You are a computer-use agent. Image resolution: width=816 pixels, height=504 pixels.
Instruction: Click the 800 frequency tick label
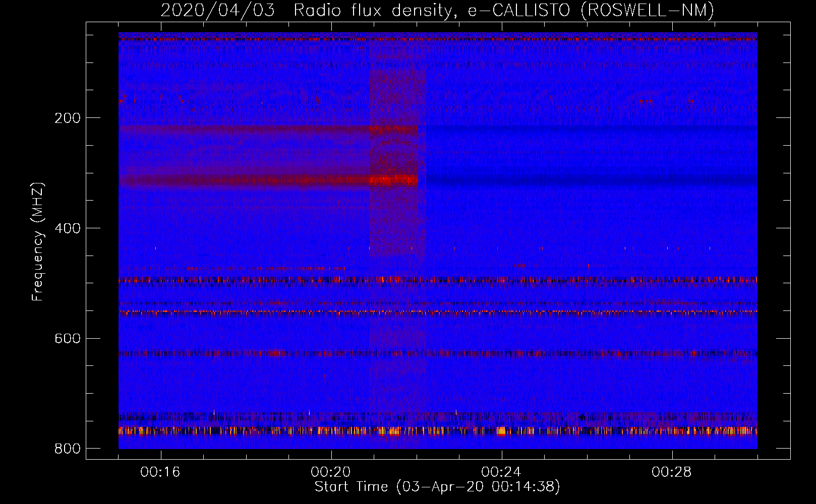(x=68, y=449)
